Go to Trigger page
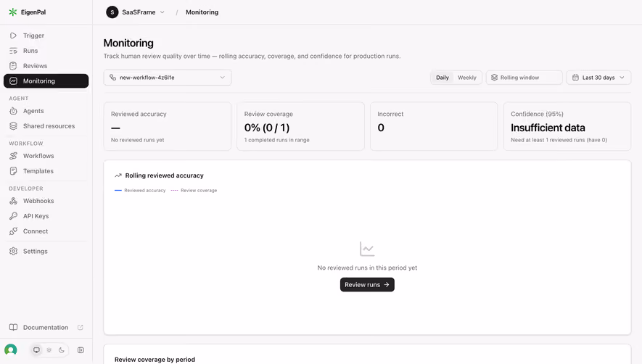The width and height of the screenshot is (642, 364). pos(46,36)
